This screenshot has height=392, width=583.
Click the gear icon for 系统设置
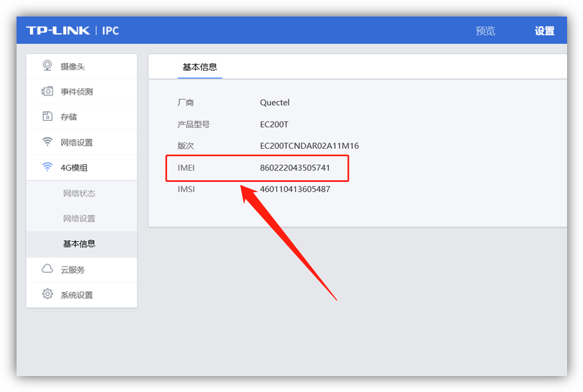tap(47, 294)
